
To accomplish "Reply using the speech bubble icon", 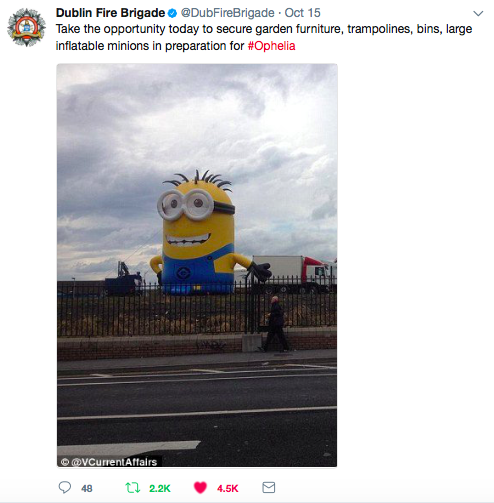I will 65,487.
